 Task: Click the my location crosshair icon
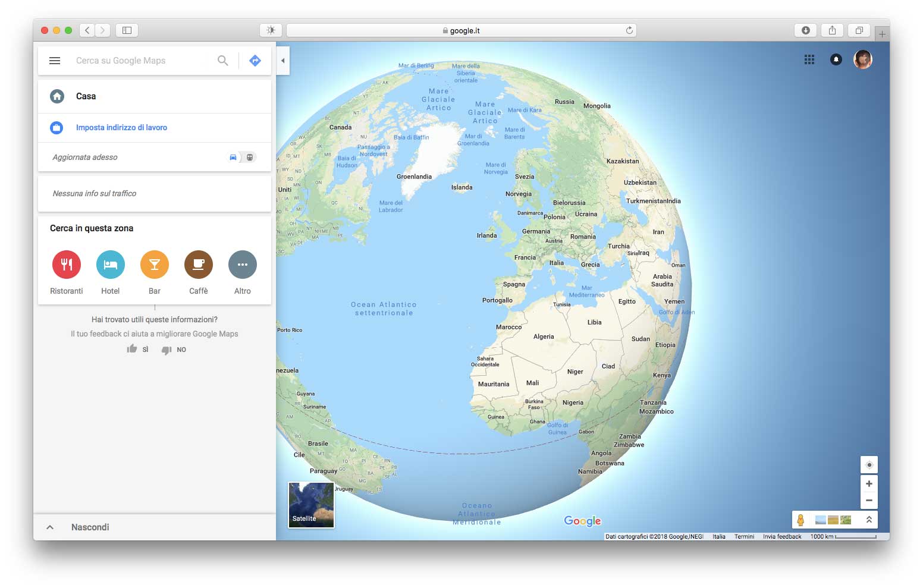click(869, 464)
